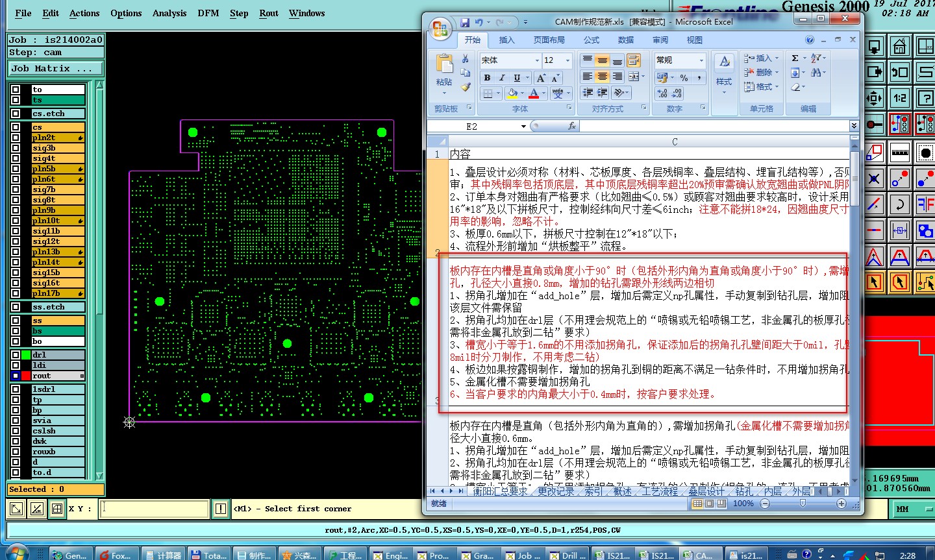Click the Paste clipboard icon in Excel

point(444,65)
